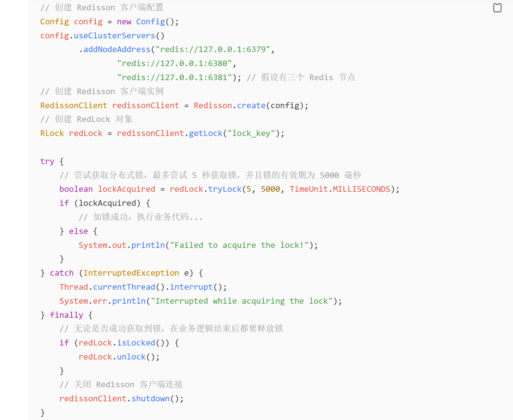
Task: Click "catch (InterruptedException e)" line
Action: (122, 273)
